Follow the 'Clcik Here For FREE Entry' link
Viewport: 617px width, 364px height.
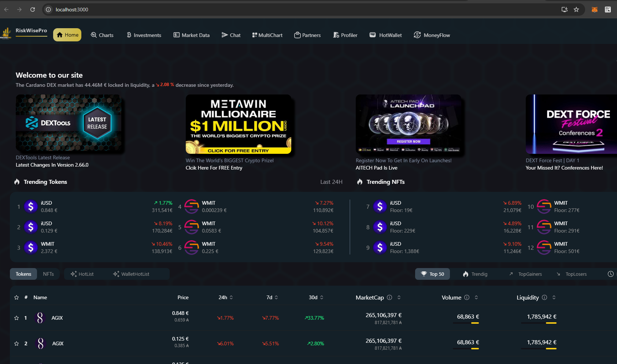(214, 168)
